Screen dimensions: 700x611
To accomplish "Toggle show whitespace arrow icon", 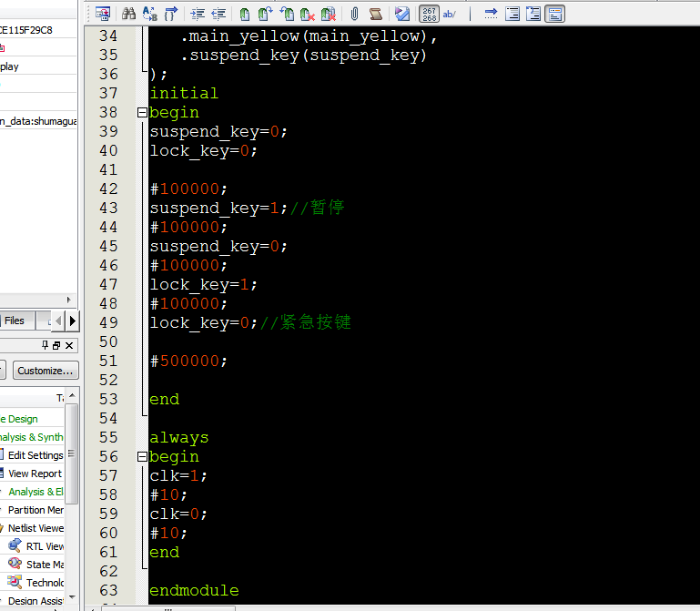I will pos(491,14).
